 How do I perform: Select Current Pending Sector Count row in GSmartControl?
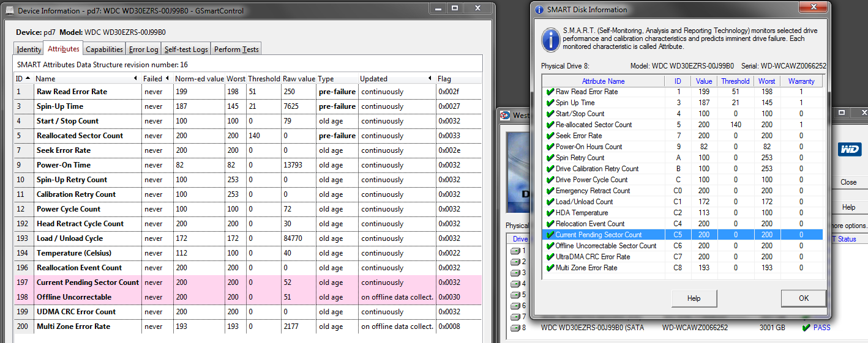coord(248,282)
